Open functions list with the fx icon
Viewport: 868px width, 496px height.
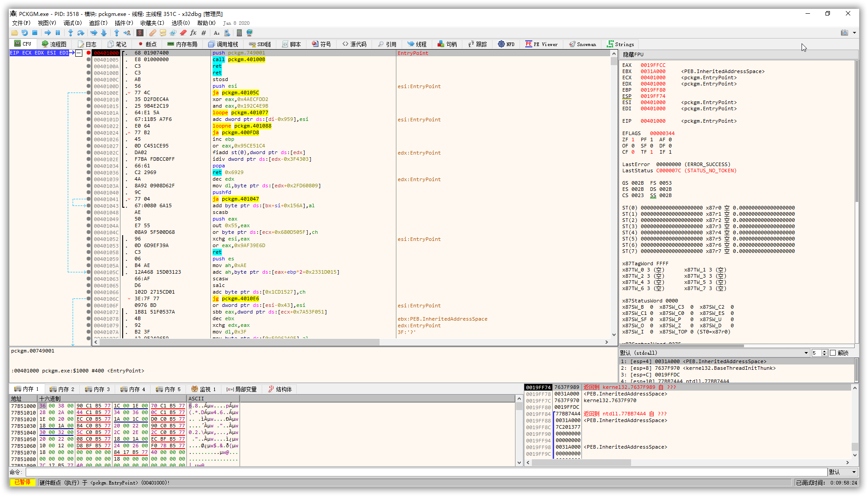(x=194, y=33)
